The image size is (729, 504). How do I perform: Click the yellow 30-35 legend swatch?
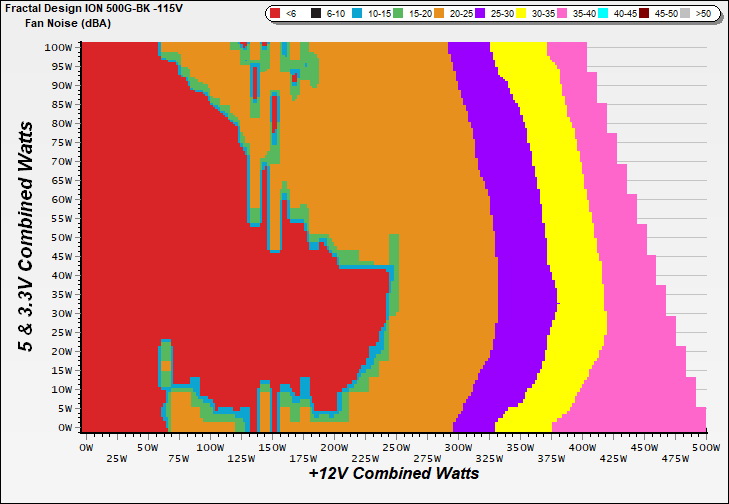pyautogui.click(x=521, y=14)
